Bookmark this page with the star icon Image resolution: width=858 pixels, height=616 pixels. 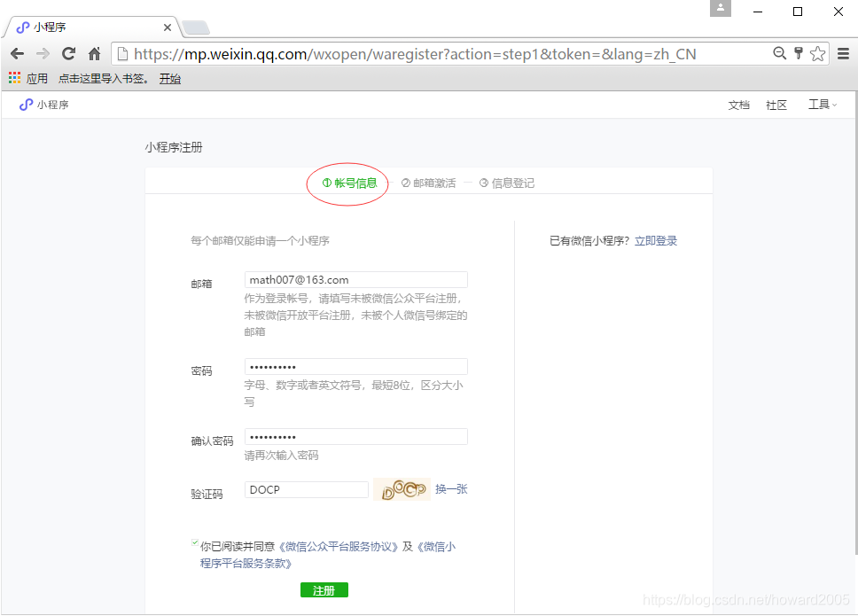(x=816, y=53)
